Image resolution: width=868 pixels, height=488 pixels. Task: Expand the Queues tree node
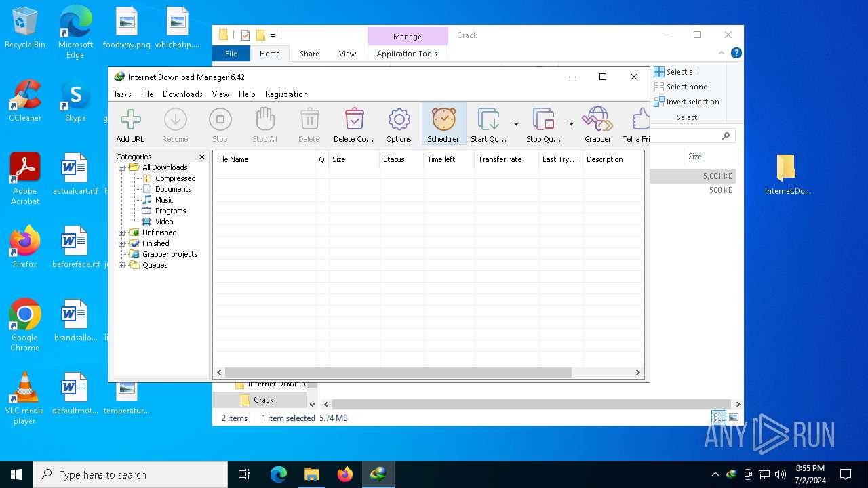(122, 265)
